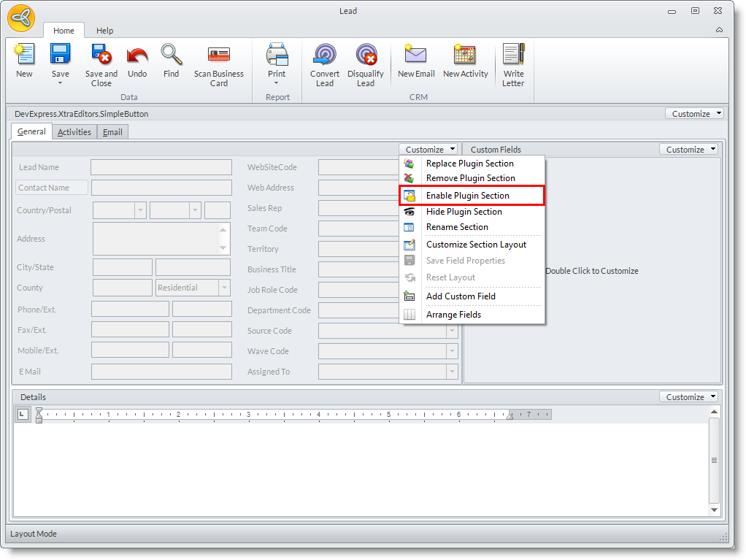
Task: Click the Undo icon in ribbon
Action: click(x=137, y=55)
